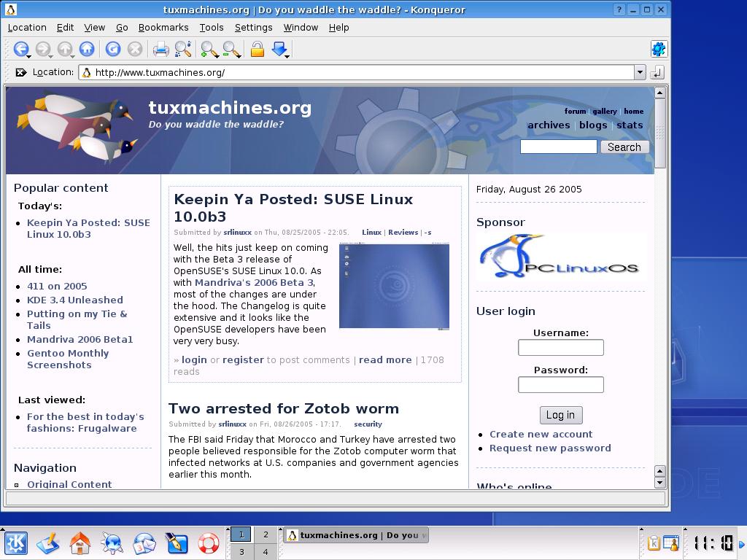Launch the word processor pen icon in panel

pos(177,543)
